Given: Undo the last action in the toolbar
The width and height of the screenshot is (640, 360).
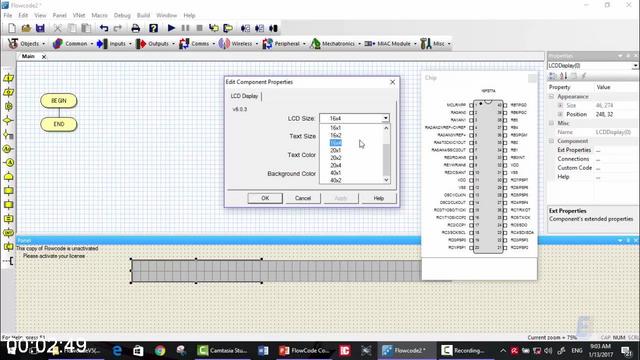Looking at the screenshot, I should pos(104,28).
